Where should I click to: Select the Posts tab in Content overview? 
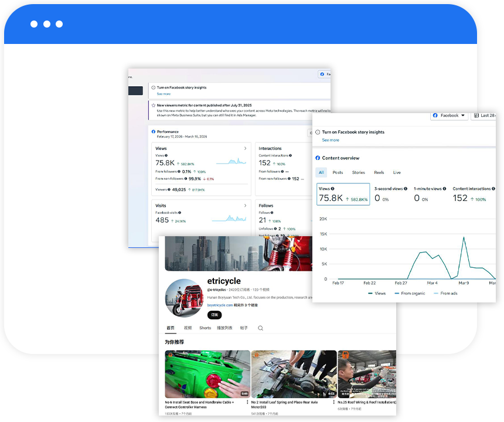pyautogui.click(x=338, y=172)
